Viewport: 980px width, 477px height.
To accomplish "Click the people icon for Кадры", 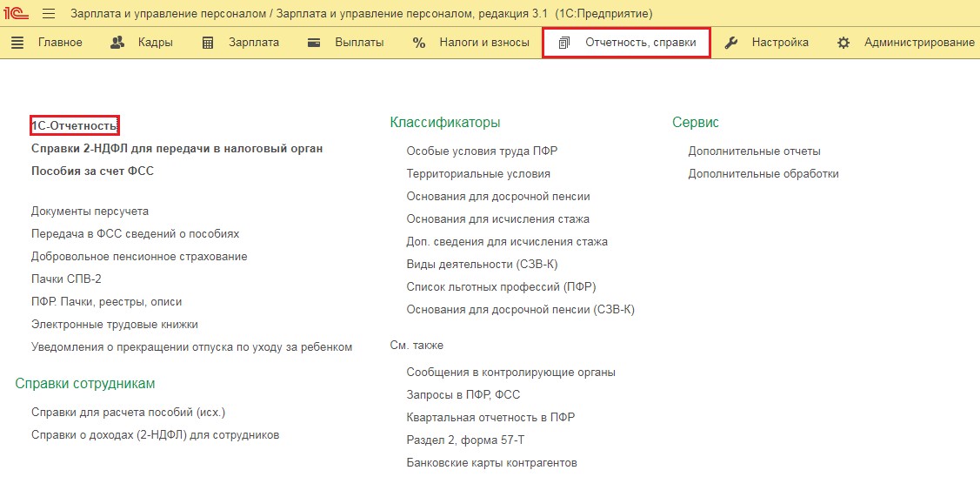I will click(x=117, y=43).
